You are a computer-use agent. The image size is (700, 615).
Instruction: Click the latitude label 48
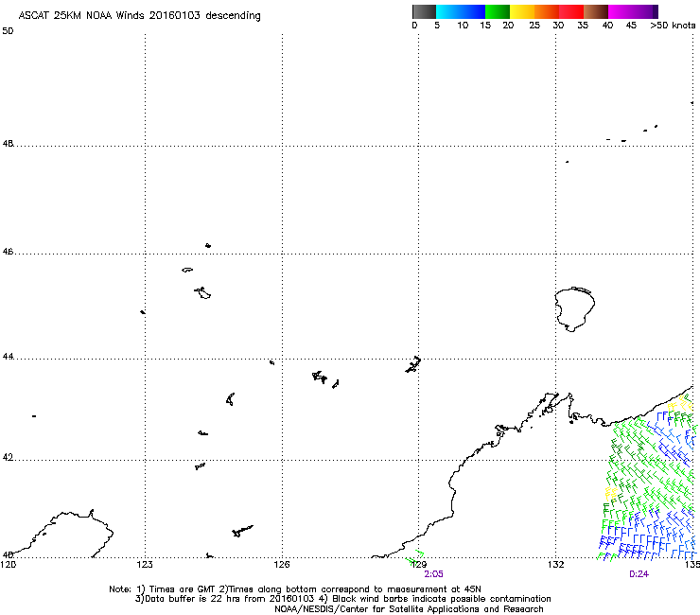pyautogui.click(x=8, y=144)
